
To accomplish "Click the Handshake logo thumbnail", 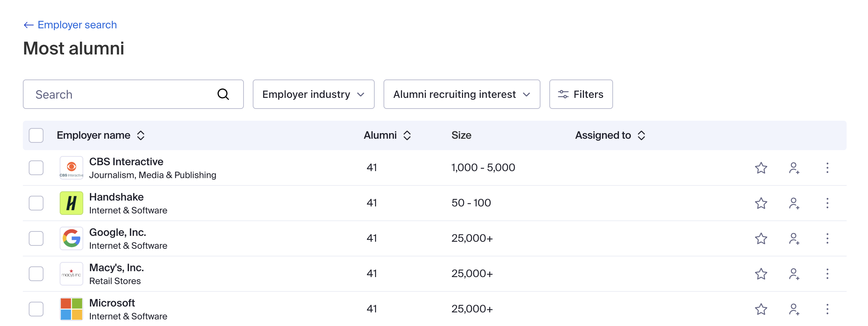I will [x=71, y=203].
